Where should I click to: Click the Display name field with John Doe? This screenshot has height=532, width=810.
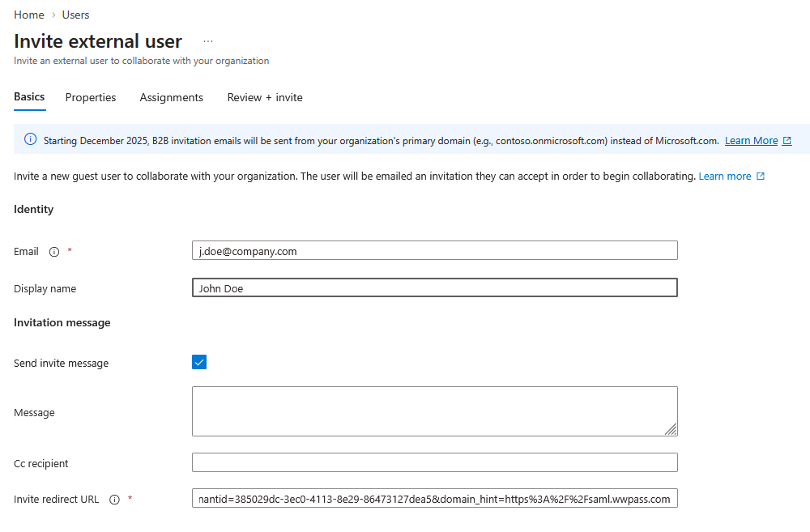click(435, 287)
